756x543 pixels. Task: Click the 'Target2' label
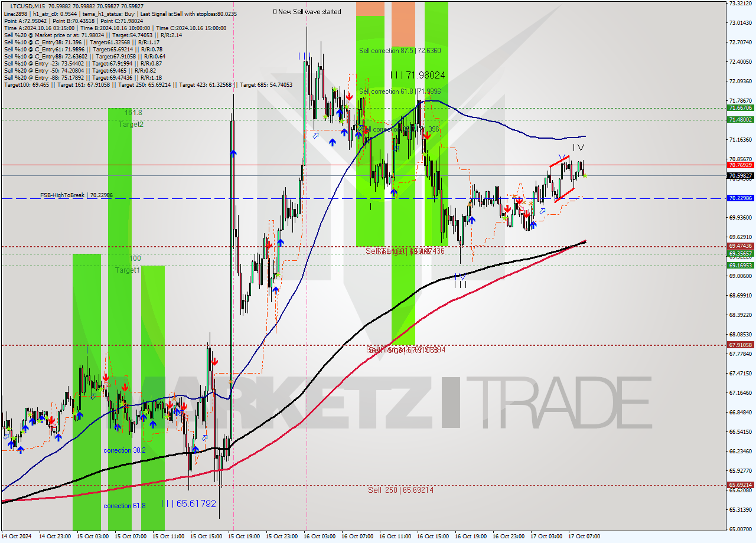[x=131, y=125]
